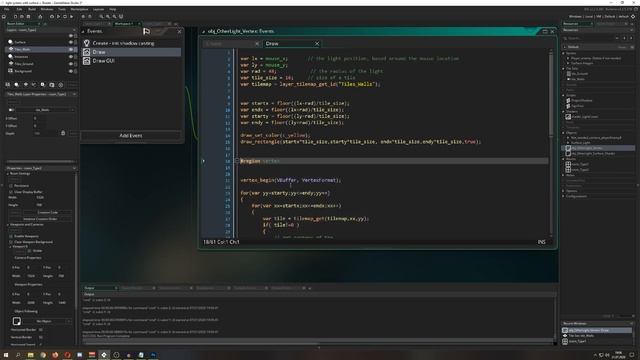Close the Draw tab in code editor
This screenshot has width=640, height=360.
point(317,44)
